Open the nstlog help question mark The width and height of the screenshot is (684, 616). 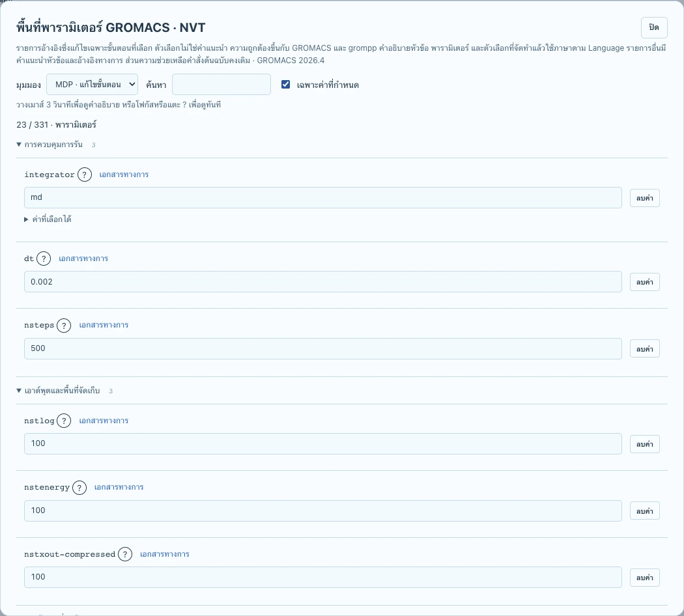pos(64,421)
